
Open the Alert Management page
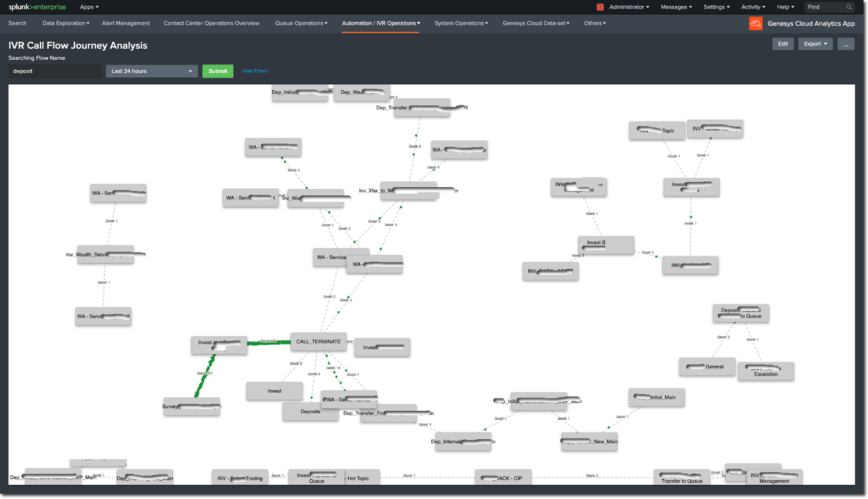coord(126,23)
